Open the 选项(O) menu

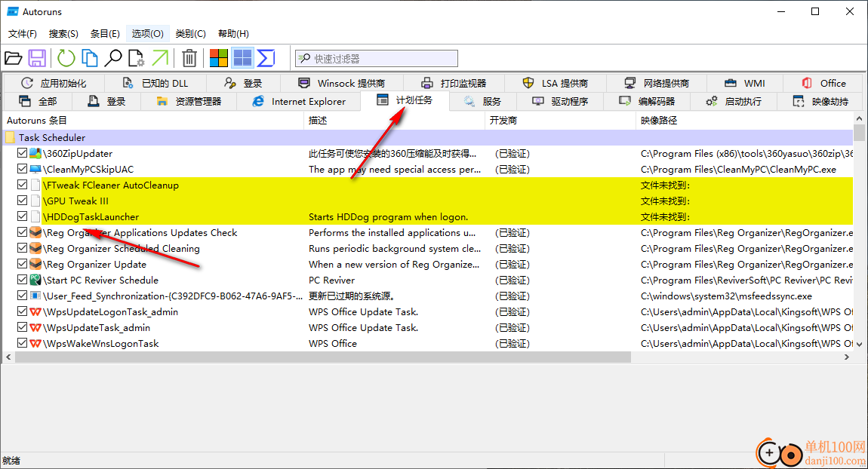147,34
